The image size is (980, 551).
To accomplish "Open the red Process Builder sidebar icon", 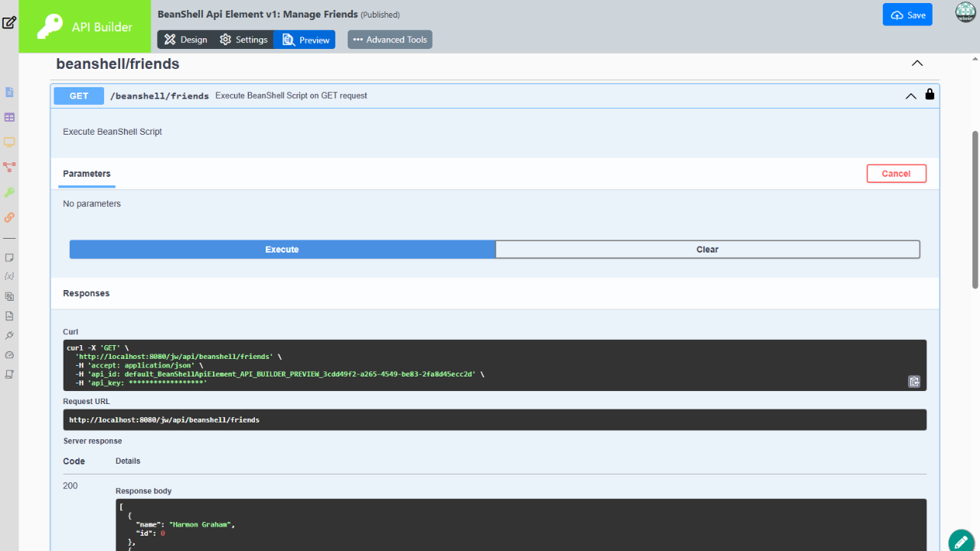I will (x=9, y=167).
